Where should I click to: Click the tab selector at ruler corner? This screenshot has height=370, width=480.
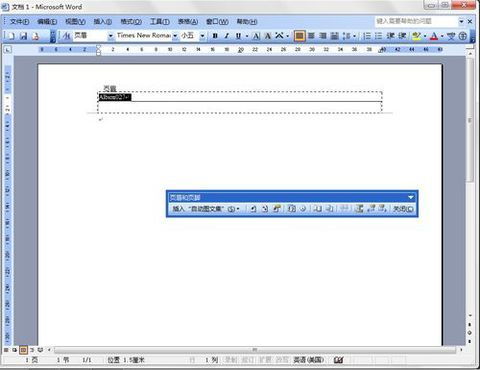click(x=8, y=50)
